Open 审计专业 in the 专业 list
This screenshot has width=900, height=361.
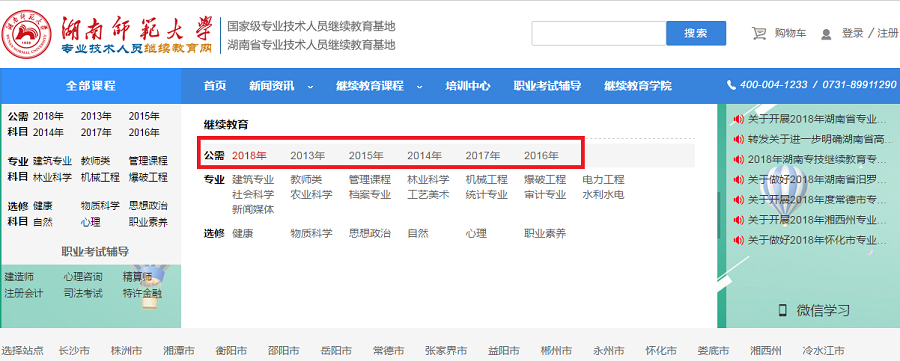[x=545, y=195]
